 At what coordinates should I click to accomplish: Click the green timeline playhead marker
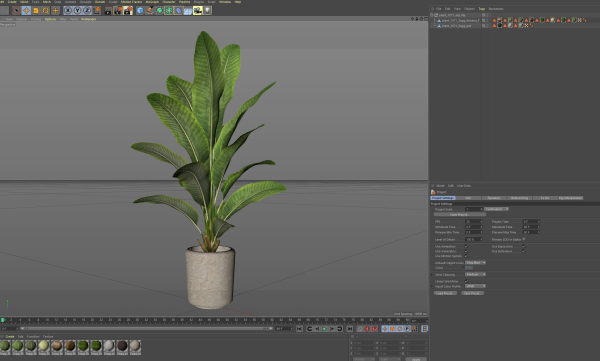[x=2, y=320]
